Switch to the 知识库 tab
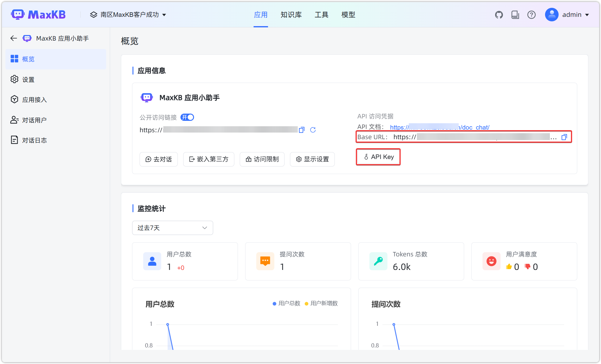601x364 pixels. pos(291,14)
